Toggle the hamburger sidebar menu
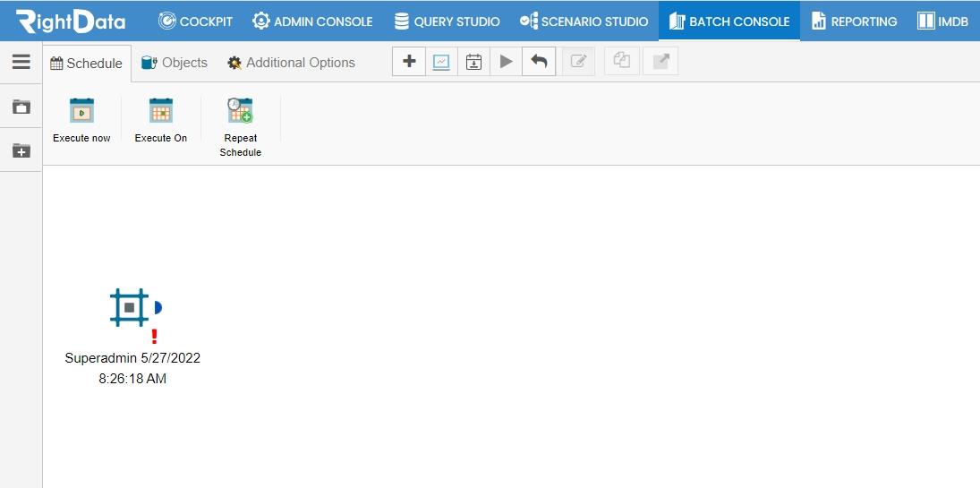 point(21,61)
